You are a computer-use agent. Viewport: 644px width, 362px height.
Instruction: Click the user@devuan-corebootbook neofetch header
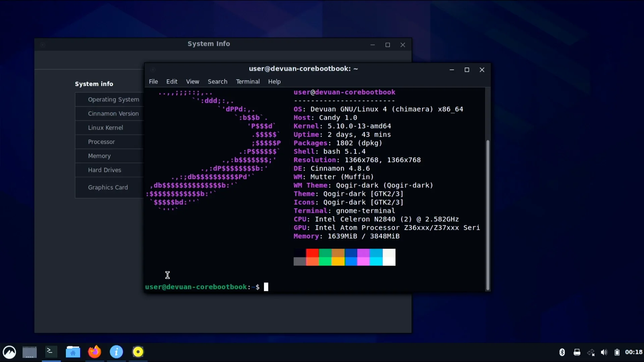344,92
